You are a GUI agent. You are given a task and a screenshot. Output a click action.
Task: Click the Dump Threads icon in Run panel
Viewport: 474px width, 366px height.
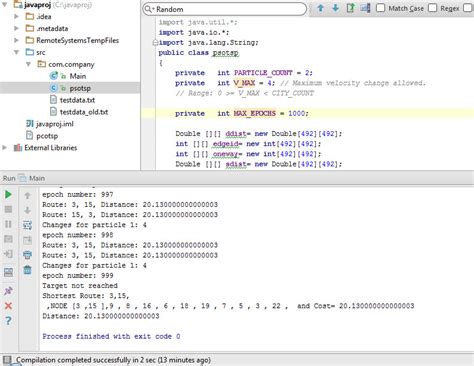click(8, 239)
